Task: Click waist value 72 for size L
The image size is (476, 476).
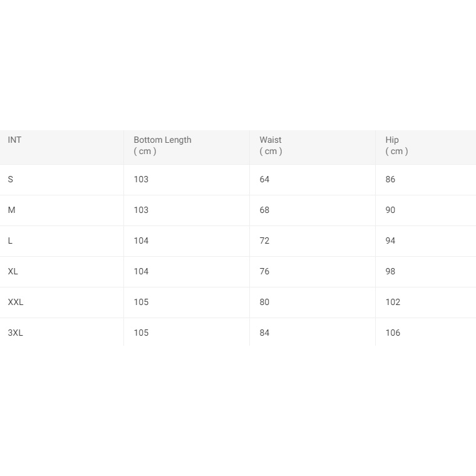Action: coord(264,241)
